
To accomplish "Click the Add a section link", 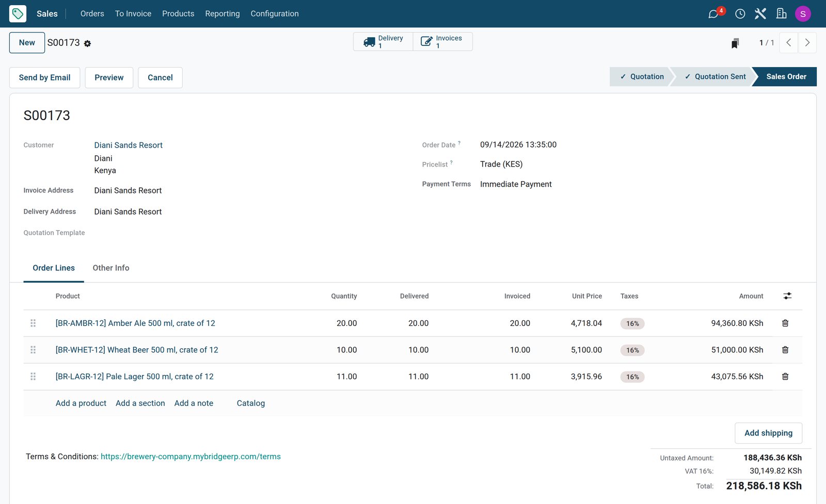I will pos(140,403).
